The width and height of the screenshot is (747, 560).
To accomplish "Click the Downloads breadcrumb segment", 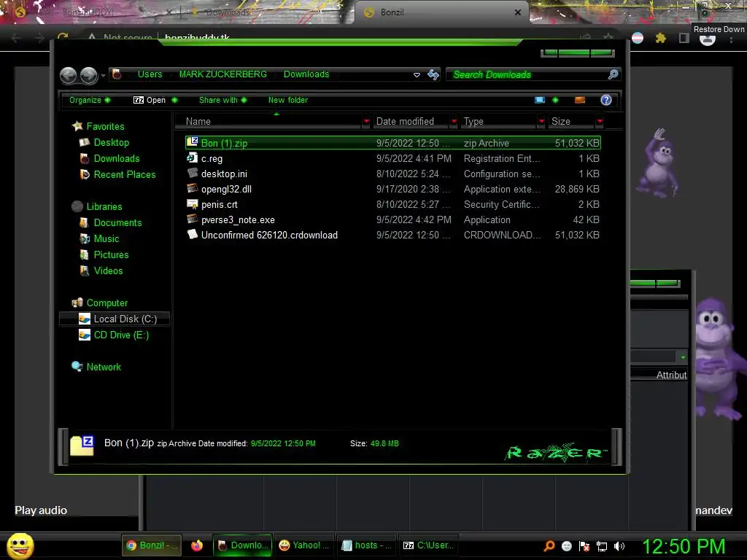I will pyautogui.click(x=306, y=74).
